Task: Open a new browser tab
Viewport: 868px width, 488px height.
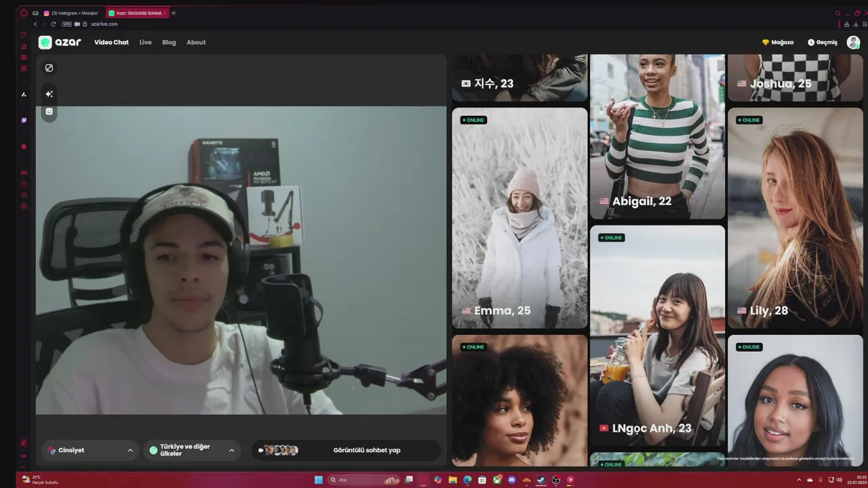Action: (x=174, y=13)
